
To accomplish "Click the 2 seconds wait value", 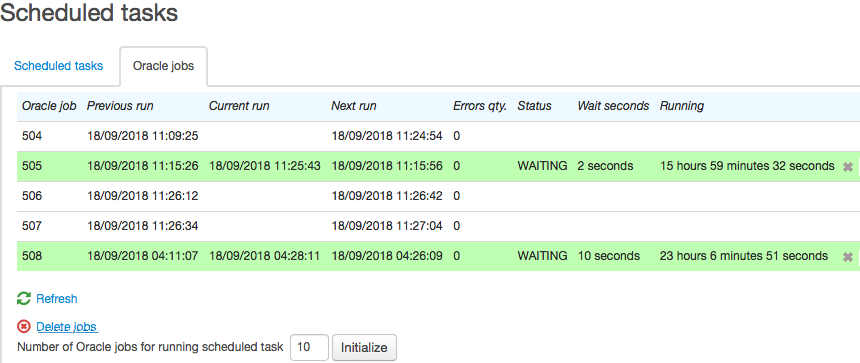I will pos(606,166).
